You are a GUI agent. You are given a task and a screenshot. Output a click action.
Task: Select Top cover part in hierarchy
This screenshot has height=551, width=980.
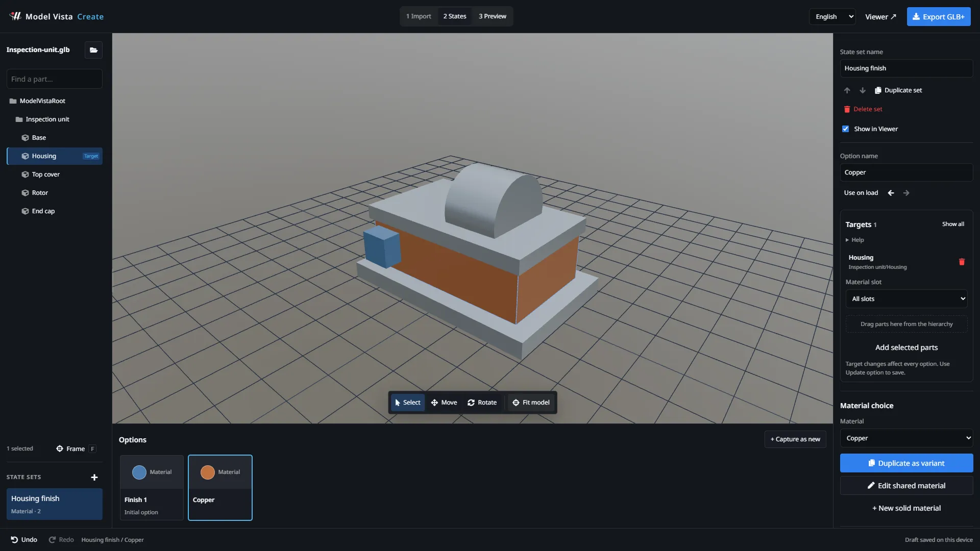tap(55, 174)
